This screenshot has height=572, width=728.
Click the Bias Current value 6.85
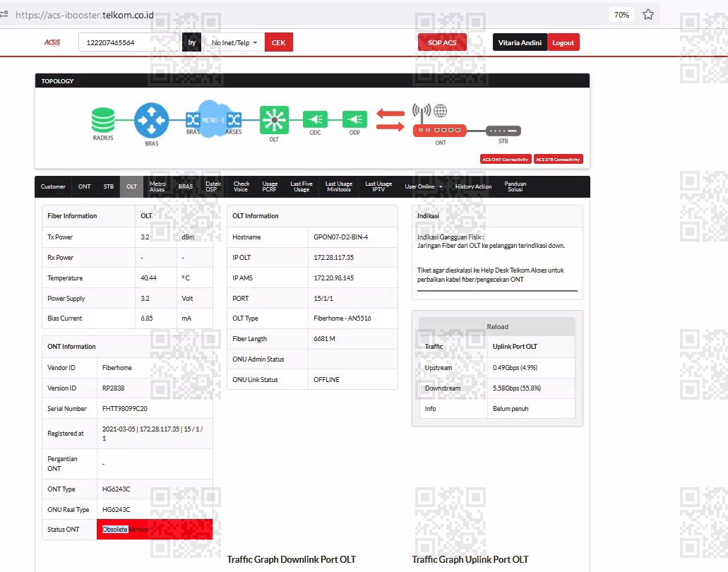point(147,318)
